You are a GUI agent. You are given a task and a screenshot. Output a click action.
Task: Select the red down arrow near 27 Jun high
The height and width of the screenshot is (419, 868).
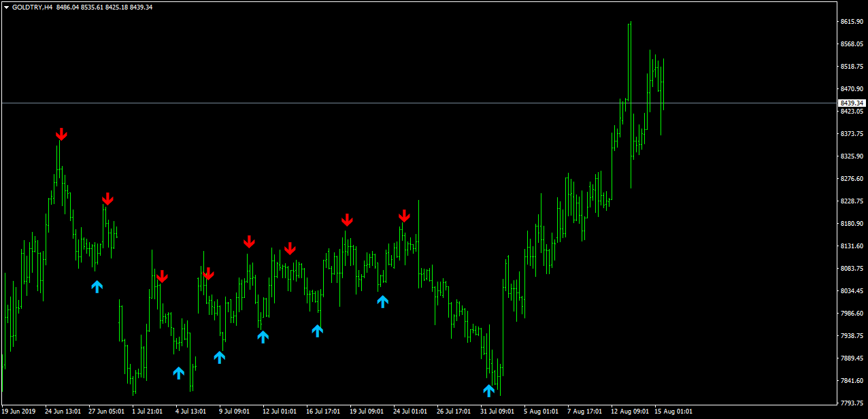point(107,199)
